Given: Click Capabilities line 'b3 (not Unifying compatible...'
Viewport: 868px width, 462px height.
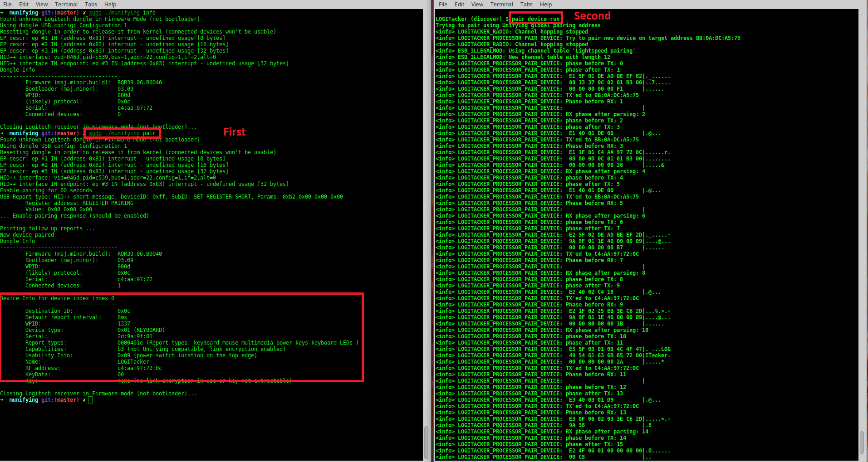Looking at the screenshot, I should 201,349.
